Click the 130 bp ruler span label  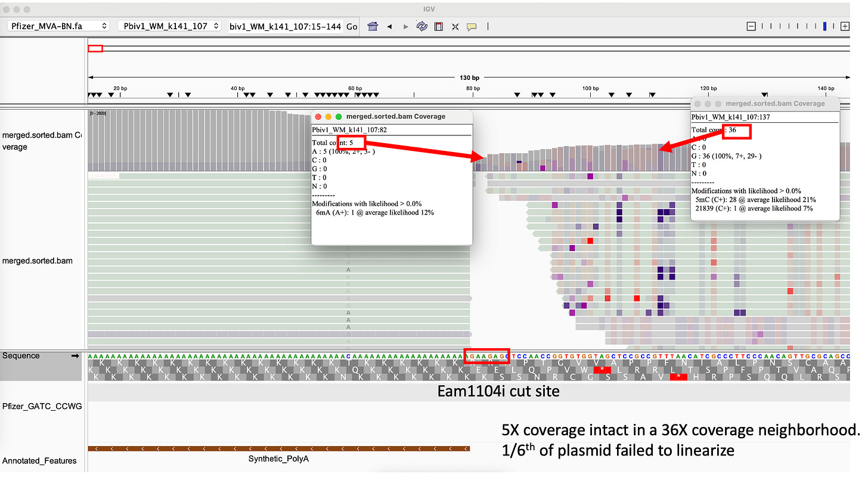click(470, 78)
